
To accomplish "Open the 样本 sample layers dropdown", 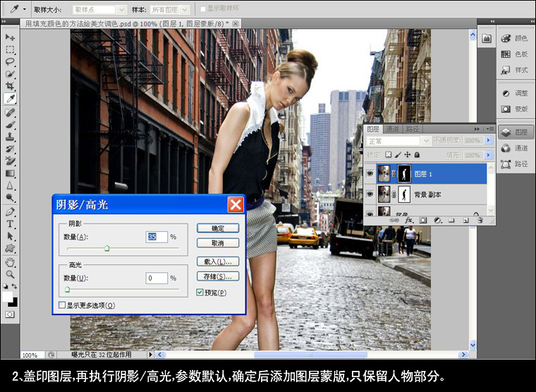I will coord(185,10).
